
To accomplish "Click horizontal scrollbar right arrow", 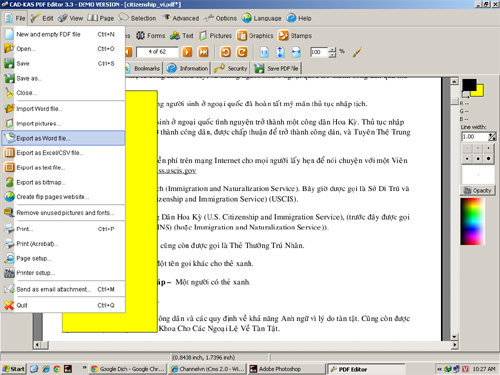I will pos(454,345).
